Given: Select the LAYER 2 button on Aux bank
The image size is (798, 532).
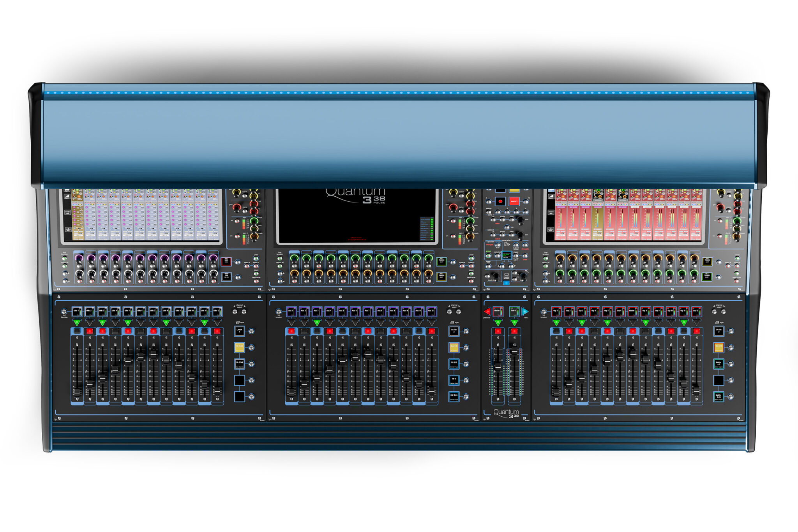Looking at the screenshot, I should point(454,331).
